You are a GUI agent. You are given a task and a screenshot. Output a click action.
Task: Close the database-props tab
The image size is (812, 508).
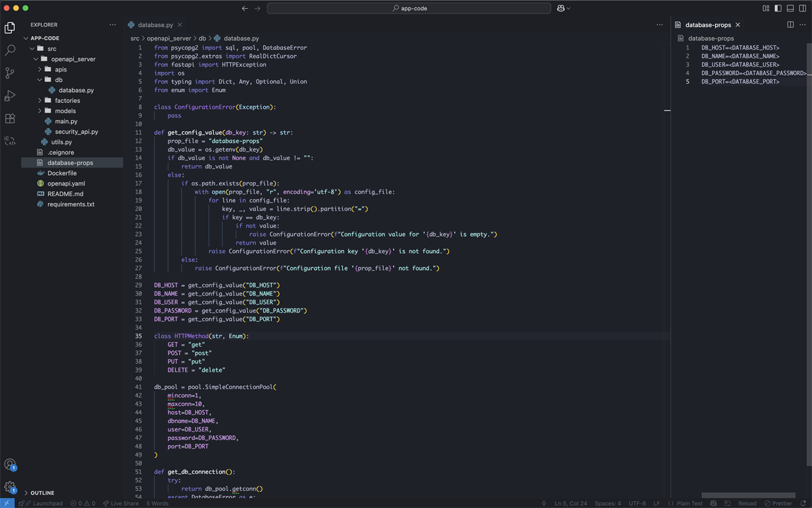[738, 25]
